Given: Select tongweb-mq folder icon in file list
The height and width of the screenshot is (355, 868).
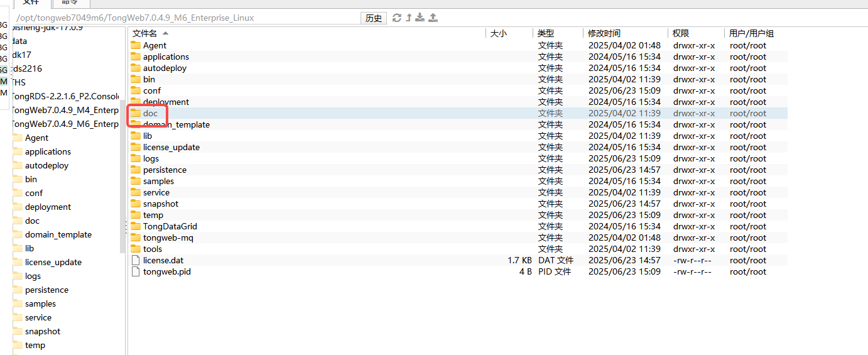Looking at the screenshot, I should pyautogui.click(x=136, y=238).
